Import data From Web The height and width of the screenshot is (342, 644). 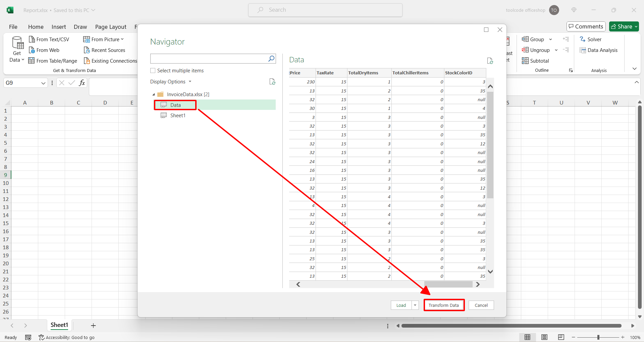point(44,50)
